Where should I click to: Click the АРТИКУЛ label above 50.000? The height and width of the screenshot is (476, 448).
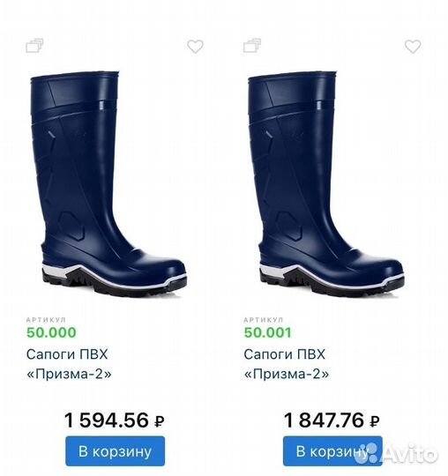(x=46, y=320)
